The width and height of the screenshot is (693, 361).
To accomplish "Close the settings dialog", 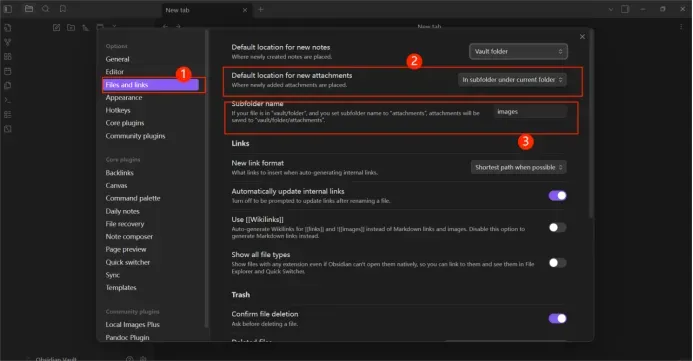I will (582, 37).
